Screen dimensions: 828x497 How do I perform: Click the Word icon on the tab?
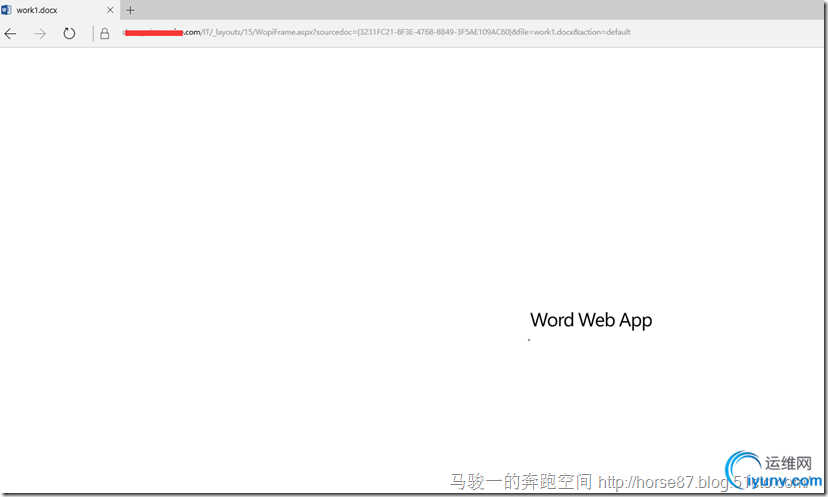6,10
